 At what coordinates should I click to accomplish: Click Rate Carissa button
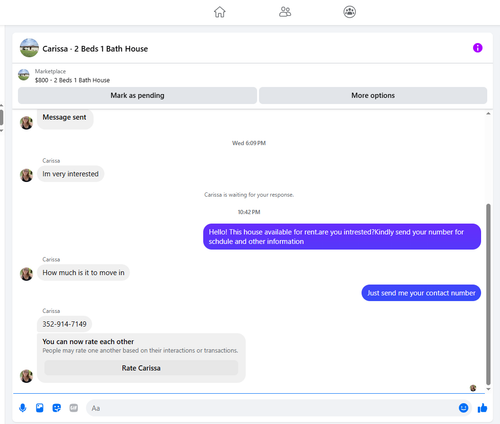pyautogui.click(x=141, y=368)
